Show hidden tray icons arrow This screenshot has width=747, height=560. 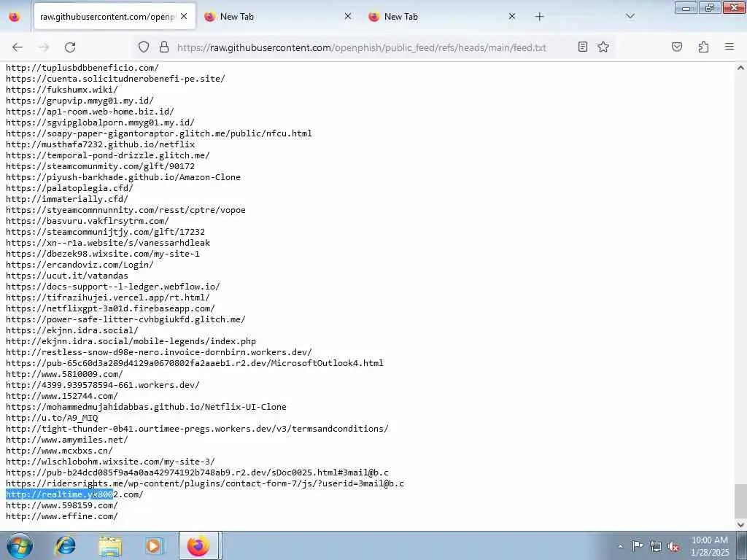620,546
